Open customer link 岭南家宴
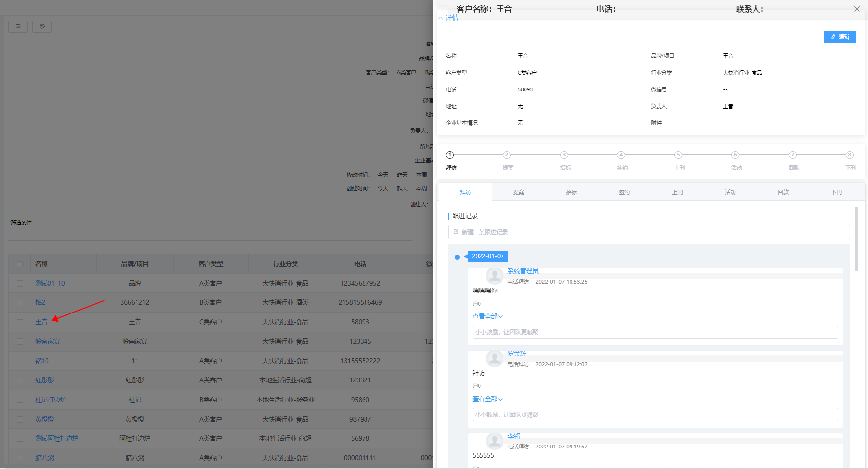Image resolution: width=868 pixels, height=469 pixels. 47,341
